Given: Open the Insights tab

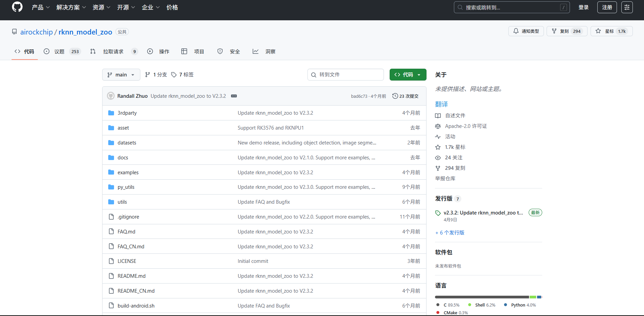Looking at the screenshot, I should [x=264, y=51].
